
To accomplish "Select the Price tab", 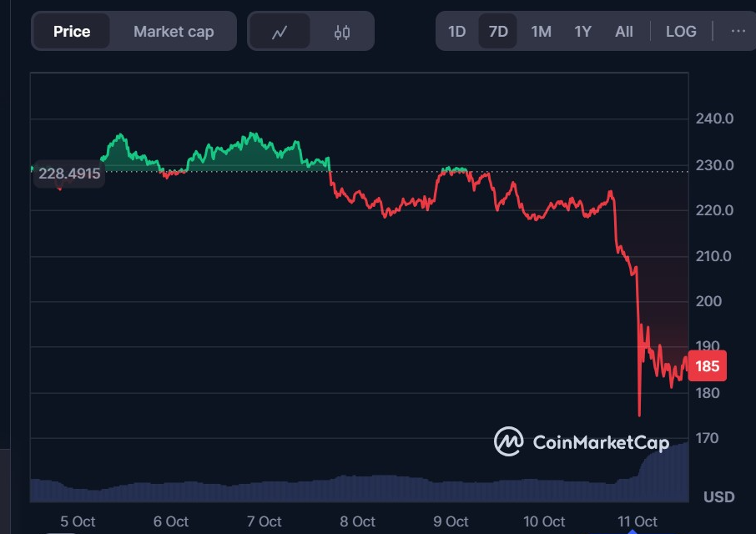I will coord(72,32).
